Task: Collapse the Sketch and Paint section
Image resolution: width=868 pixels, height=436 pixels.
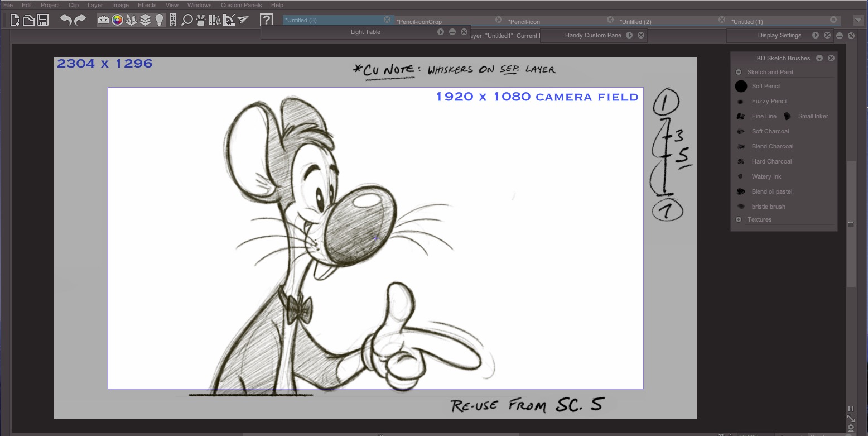Action: click(739, 72)
